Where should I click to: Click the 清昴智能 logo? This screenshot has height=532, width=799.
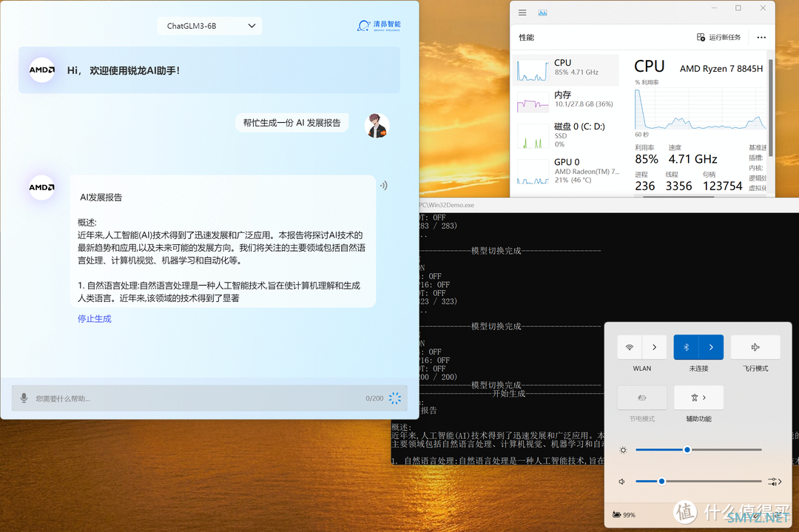[x=379, y=25]
